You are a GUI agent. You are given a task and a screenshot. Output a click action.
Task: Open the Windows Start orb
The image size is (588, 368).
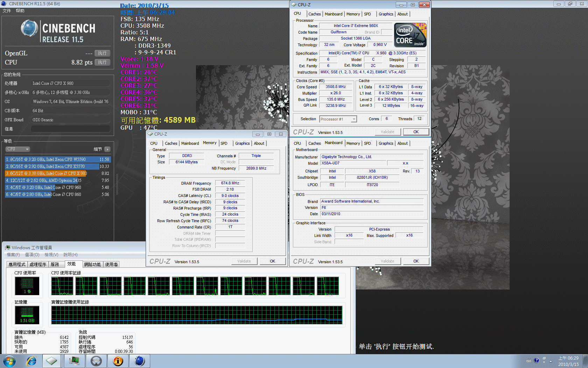coord(9,361)
